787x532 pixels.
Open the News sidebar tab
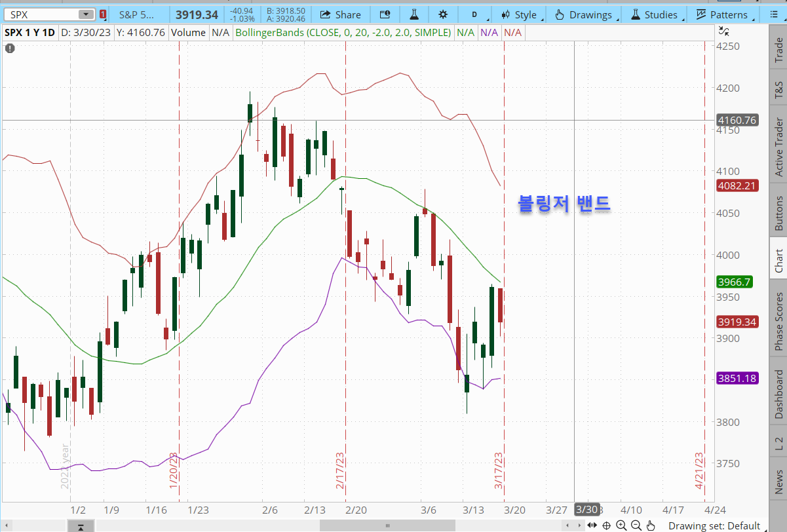pyautogui.click(x=778, y=482)
